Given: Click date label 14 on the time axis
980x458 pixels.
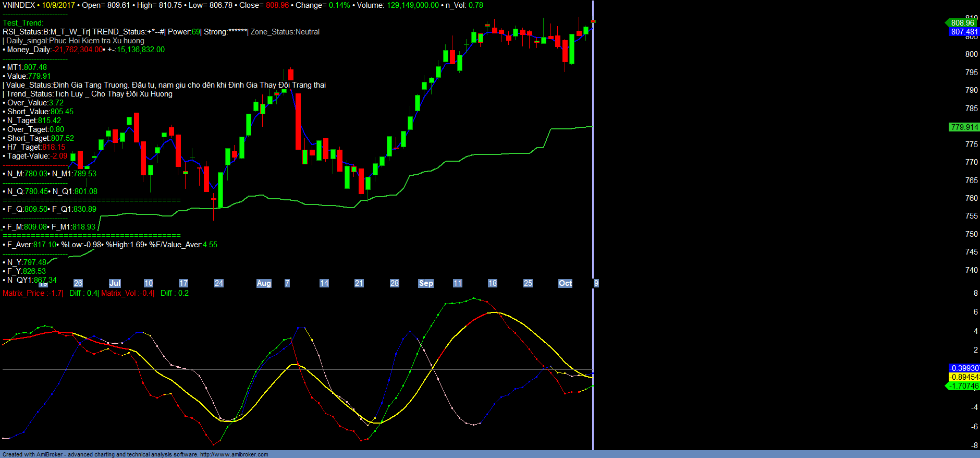Looking at the screenshot, I should point(324,283).
